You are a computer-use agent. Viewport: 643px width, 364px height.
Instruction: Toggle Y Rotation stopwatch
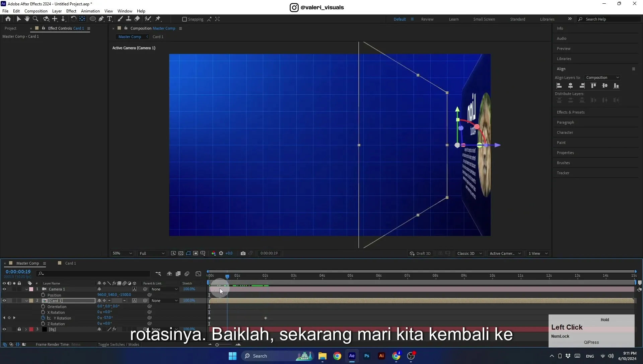[43, 318]
